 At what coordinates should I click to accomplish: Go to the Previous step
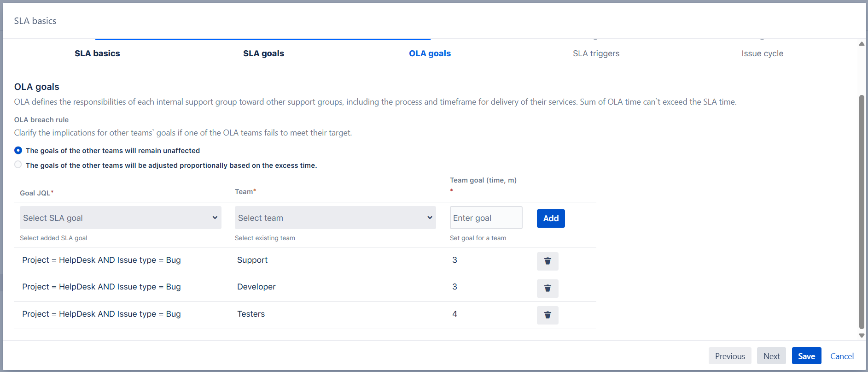(730, 356)
